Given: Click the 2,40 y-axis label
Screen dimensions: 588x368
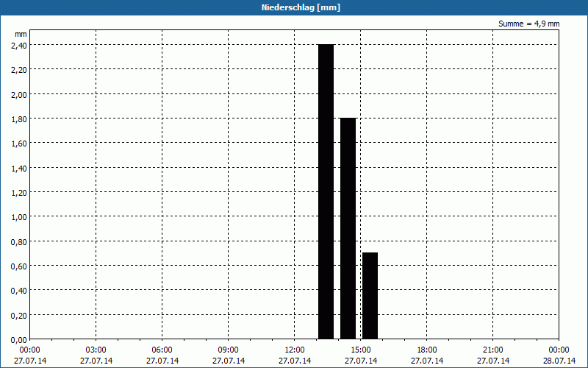Looking at the screenshot, I should 19,45.
